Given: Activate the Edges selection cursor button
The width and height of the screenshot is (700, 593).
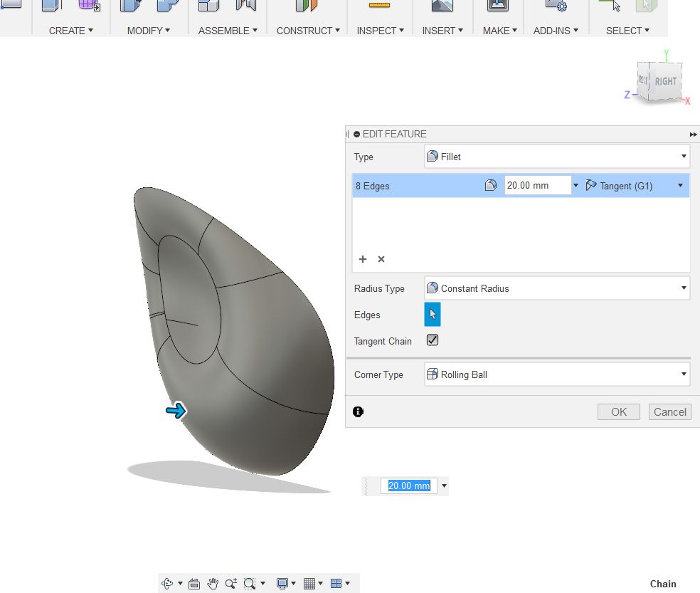Looking at the screenshot, I should [432, 314].
